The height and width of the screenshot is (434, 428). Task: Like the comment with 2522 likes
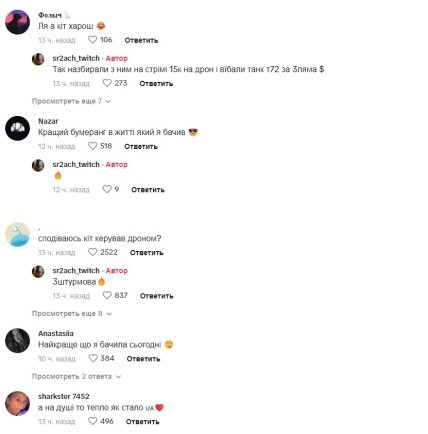click(92, 252)
